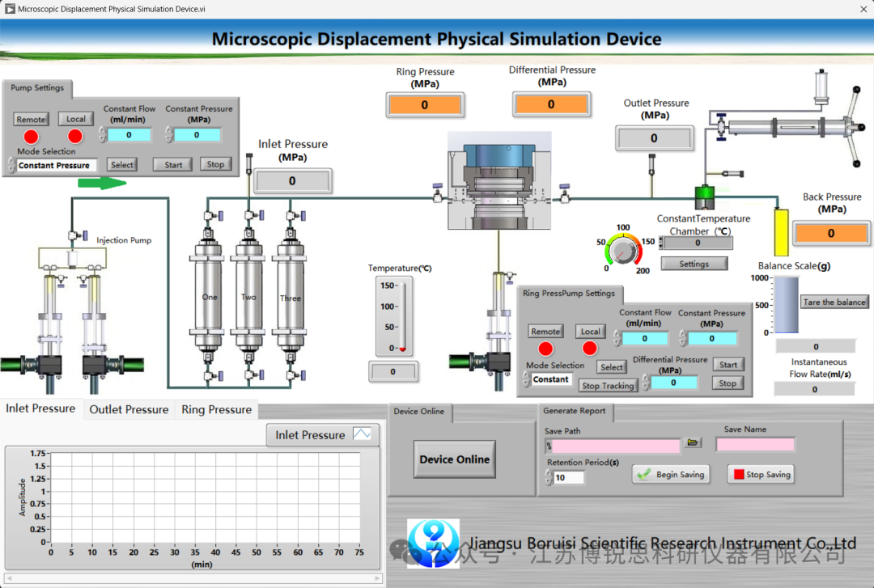Viewport: 874px width, 588px height.
Task: Select the cylinder labeled Three
Action: 290,297
